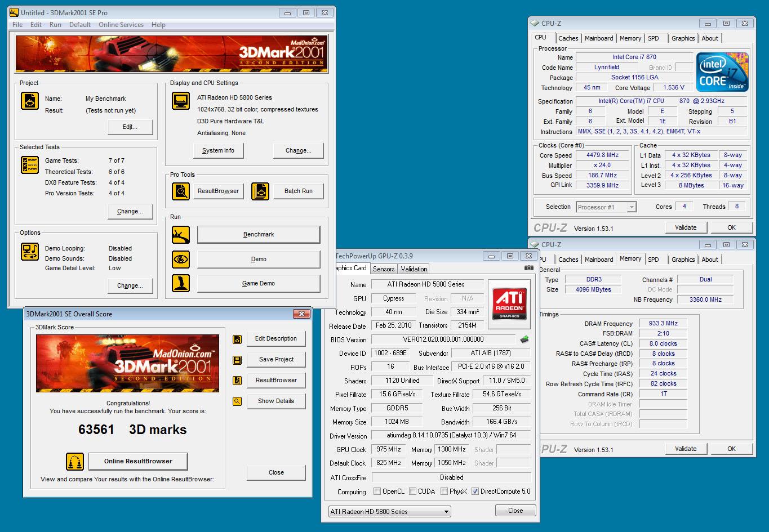Click Close button in Overall Score window

point(276,473)
